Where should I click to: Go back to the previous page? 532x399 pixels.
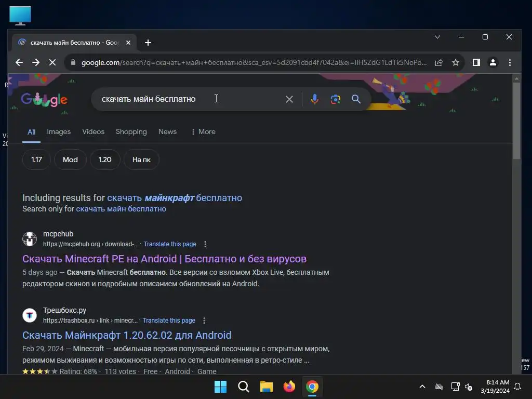tap(19, 62)
